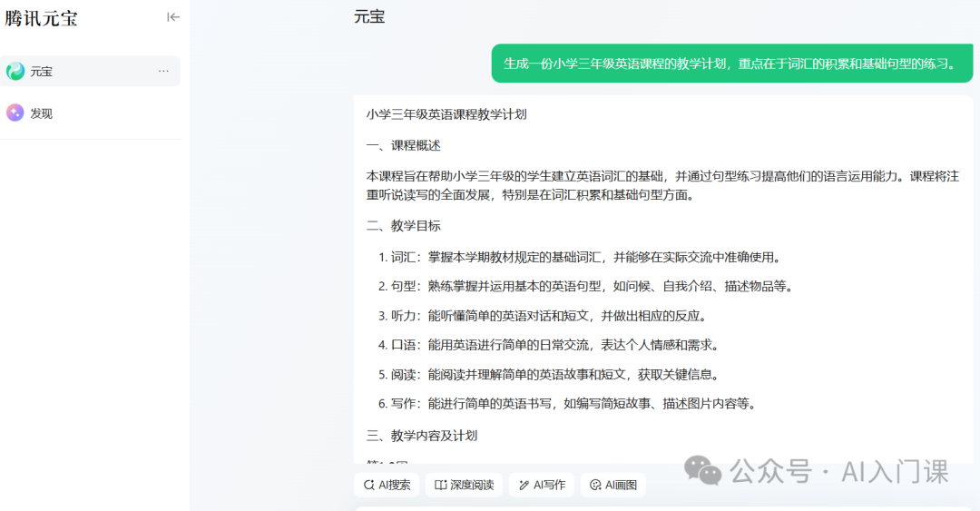
Task: Click the palette icon in AI画图
Action: click(595, 485)
